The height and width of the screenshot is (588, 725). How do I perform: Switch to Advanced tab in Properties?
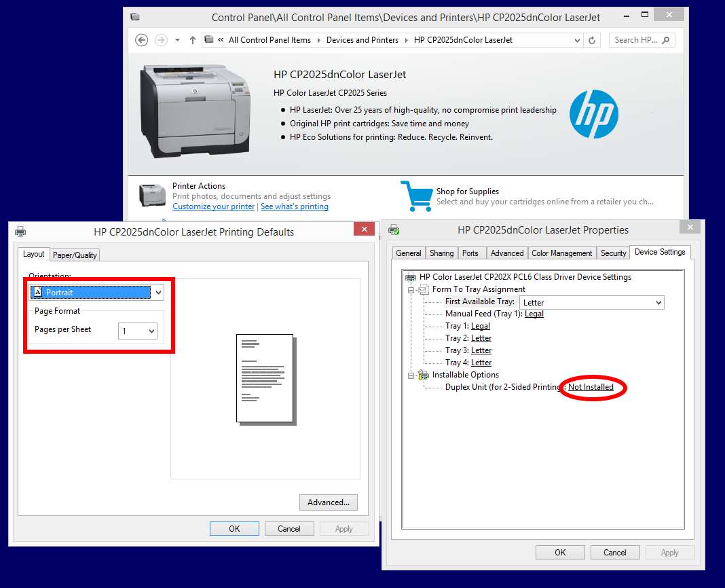507,253
